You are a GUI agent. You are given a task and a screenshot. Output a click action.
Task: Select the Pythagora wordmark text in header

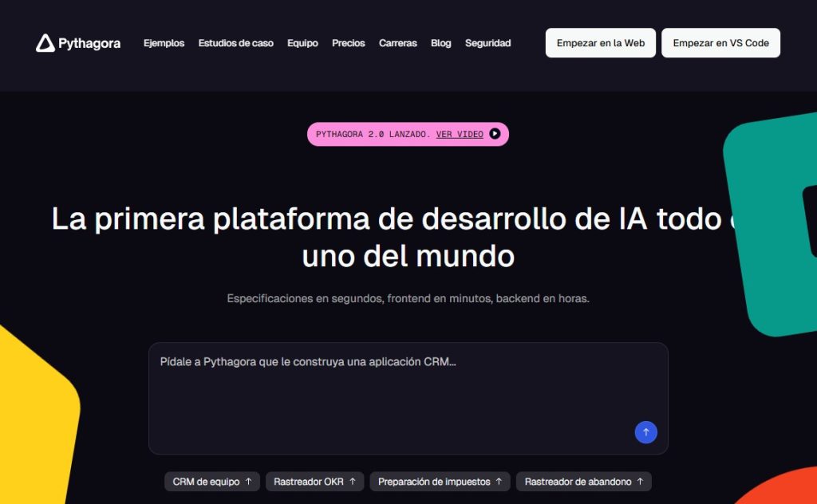pos(89,43)
